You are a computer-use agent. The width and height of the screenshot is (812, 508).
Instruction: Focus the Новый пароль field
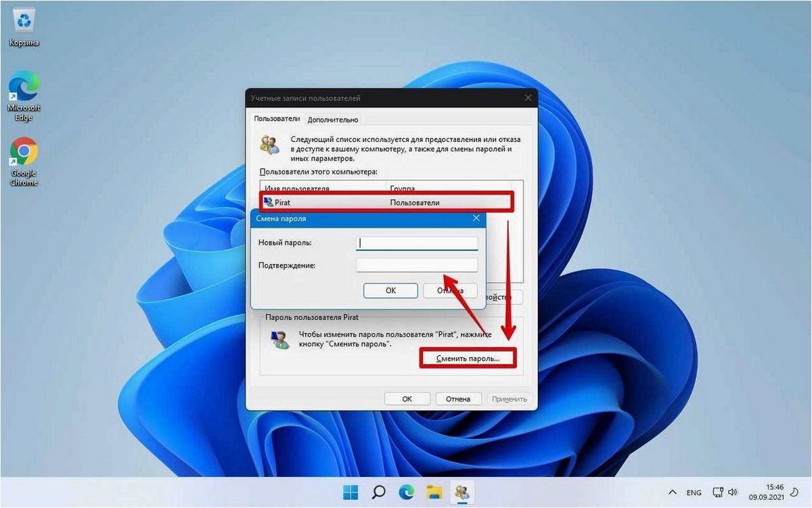[417, 243]
